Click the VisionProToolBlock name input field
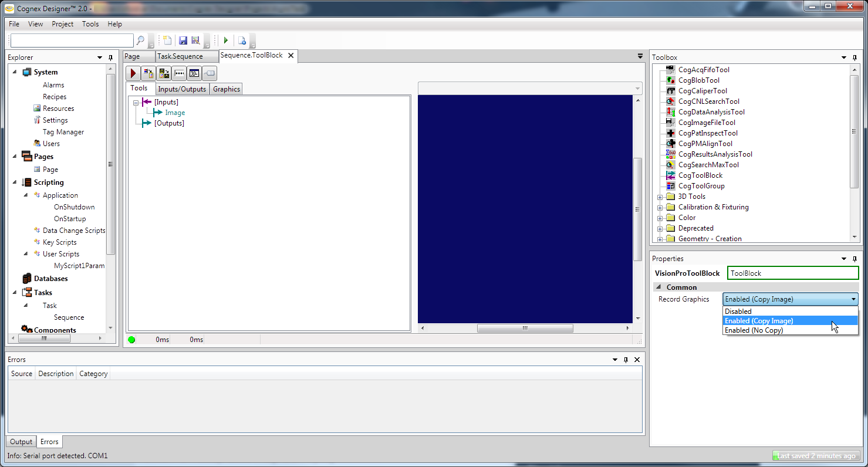This screenshot has height=467, width=868. 792,273
